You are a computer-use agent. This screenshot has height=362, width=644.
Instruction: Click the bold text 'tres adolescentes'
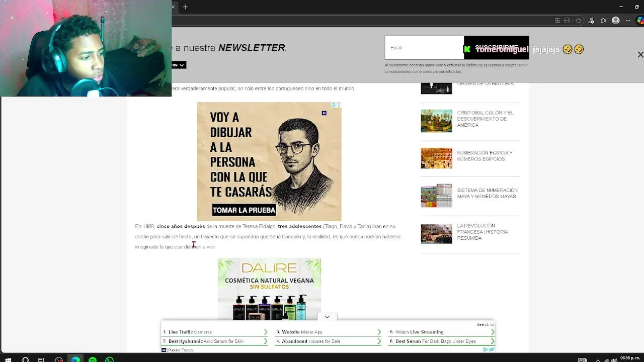299,227
